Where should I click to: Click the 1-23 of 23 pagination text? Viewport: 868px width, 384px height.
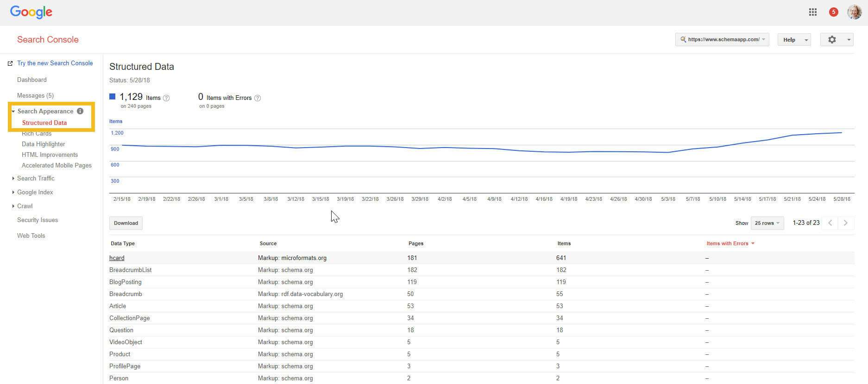[806, 223]
